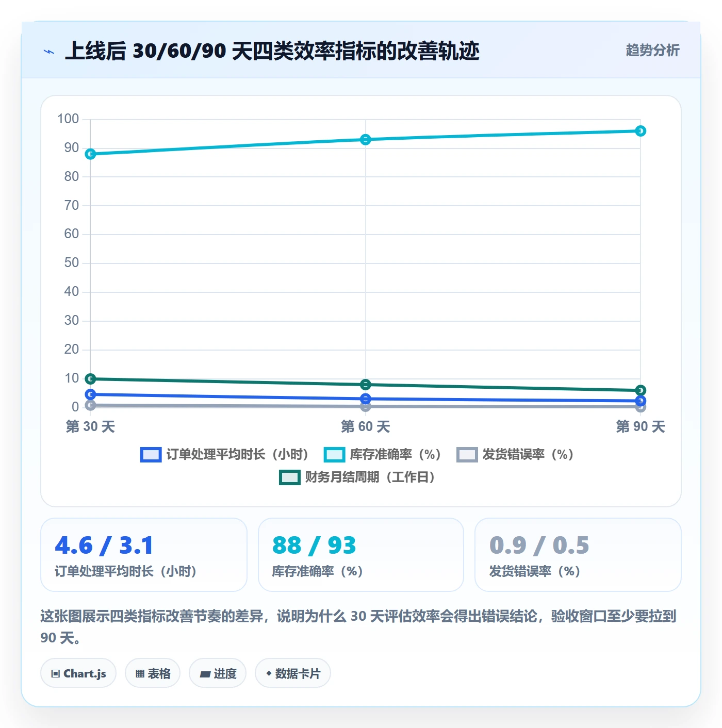722x728 pixels.
Task: Select the Chart.js tag chip
Action: 78,673
